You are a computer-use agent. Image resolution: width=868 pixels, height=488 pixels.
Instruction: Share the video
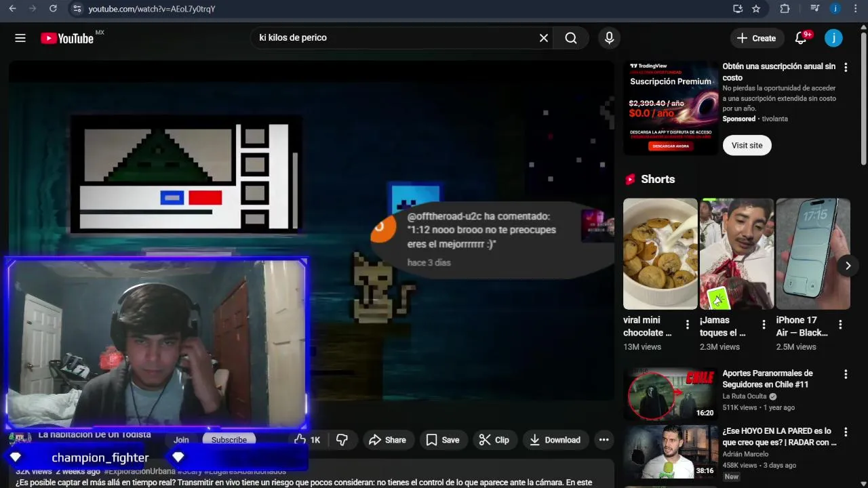click(387, 440)
